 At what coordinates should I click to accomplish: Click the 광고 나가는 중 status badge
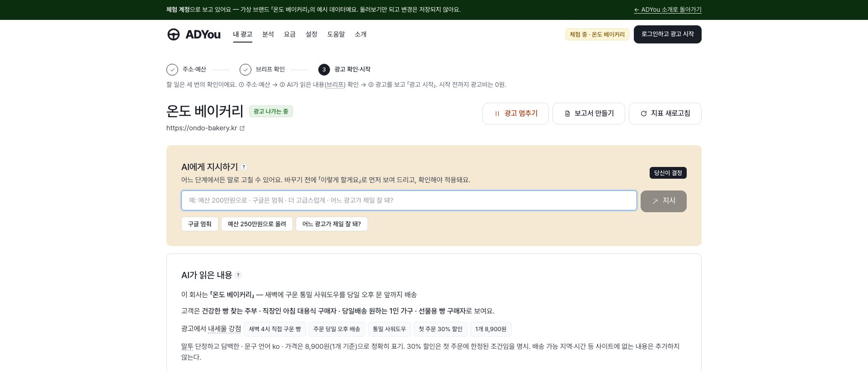tap(271, 111)
